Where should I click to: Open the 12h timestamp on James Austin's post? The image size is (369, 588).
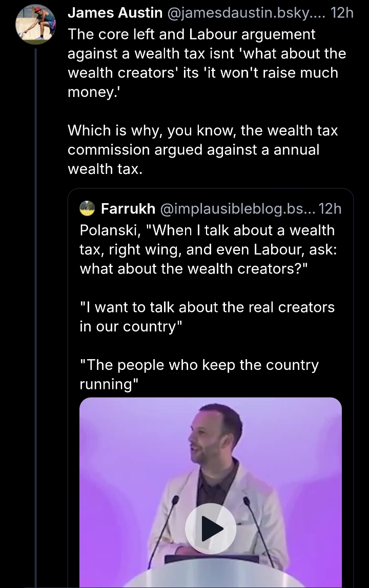point(342,13)
